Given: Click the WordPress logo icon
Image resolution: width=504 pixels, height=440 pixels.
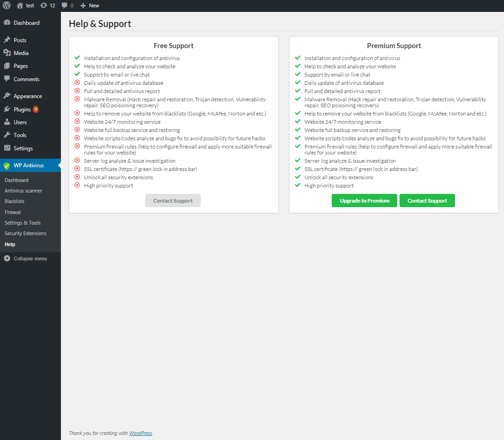Looking at the screenshot, I should (x=7, y=5).
